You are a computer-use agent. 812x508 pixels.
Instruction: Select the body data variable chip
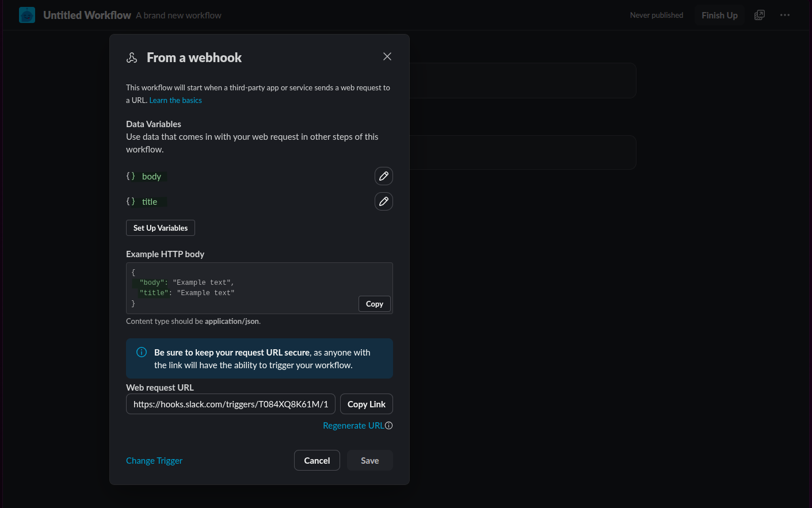pos(152,177)
